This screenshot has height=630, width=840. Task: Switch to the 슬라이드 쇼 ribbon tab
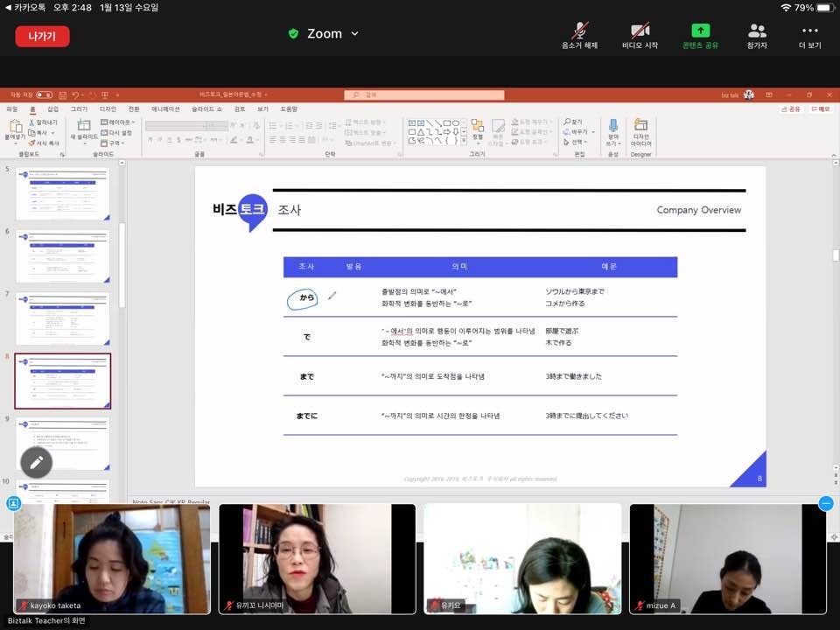click(x=206, y=109)
